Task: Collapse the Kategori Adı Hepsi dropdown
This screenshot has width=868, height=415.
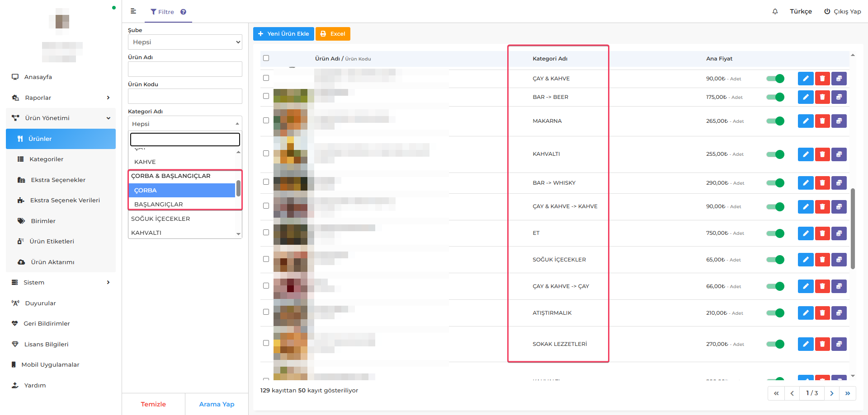Action: (185, 124)
